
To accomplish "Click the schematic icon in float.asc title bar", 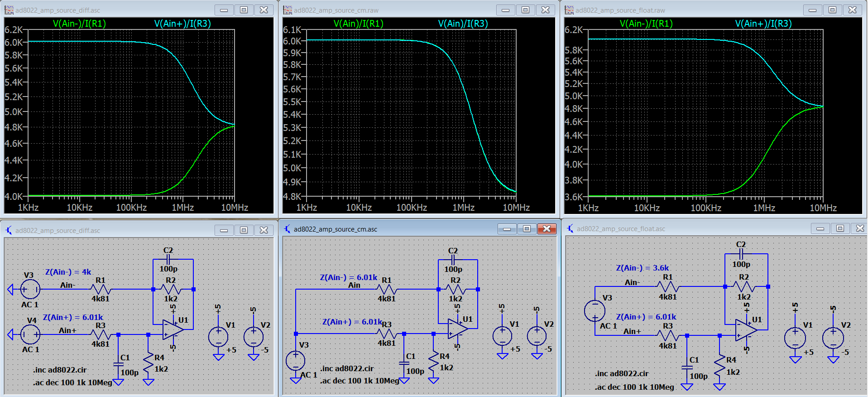I will click(570, 228).
